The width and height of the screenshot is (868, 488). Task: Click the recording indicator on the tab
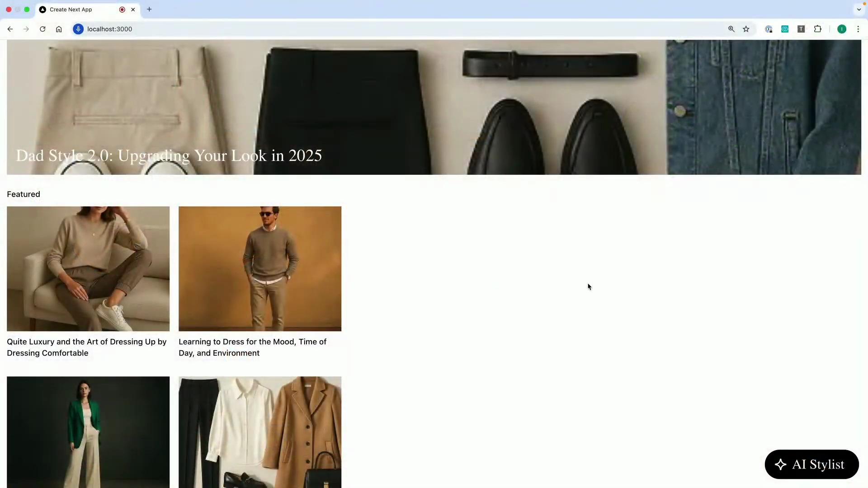click(x=122, y=9)
